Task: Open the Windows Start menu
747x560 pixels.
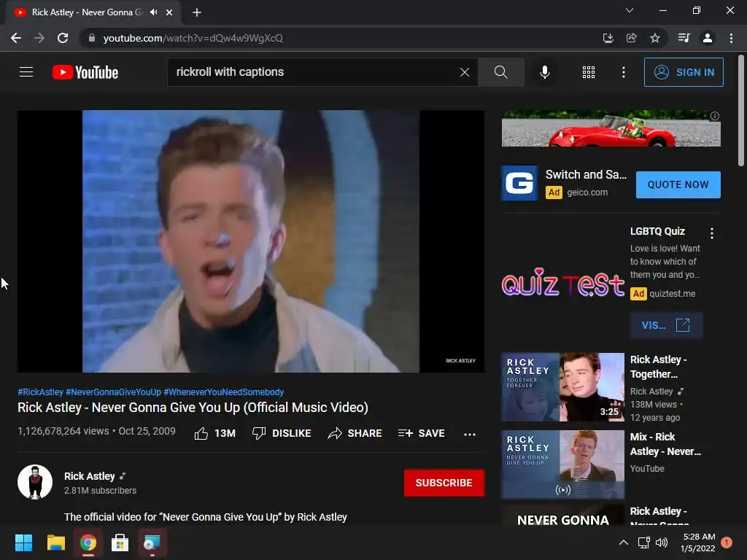Action: (23, 542)
